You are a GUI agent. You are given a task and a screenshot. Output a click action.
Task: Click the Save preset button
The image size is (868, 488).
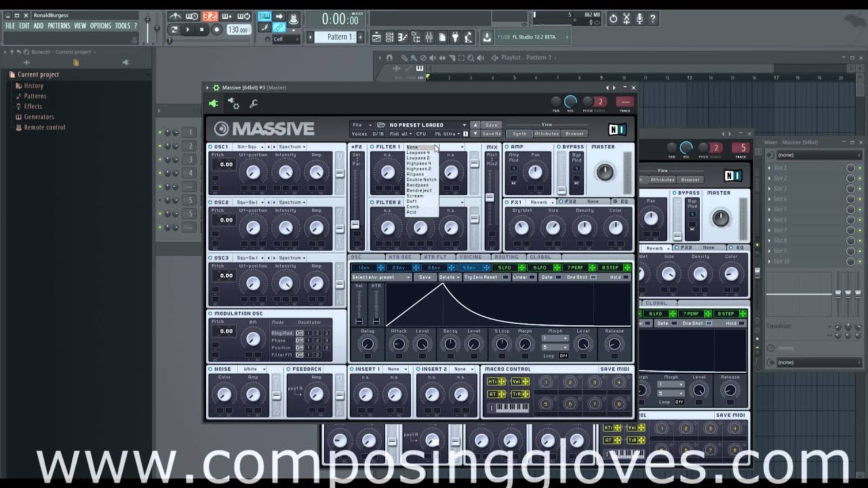pos(492,125)
